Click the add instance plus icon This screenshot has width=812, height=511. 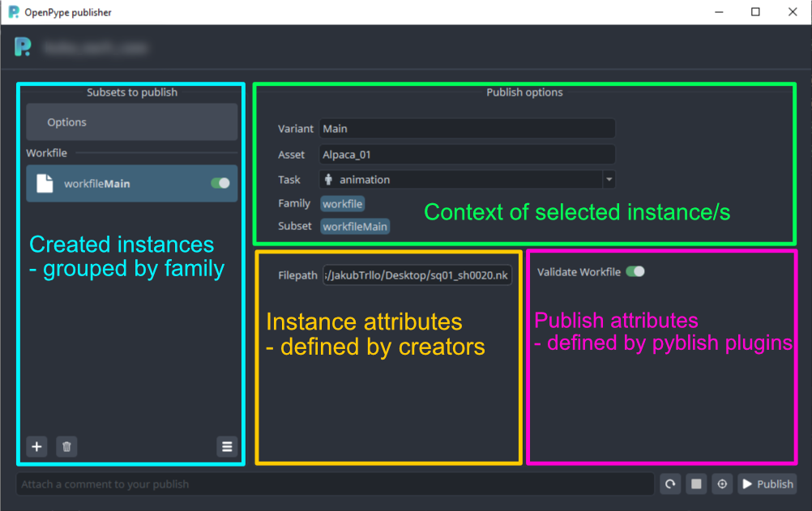click(x=36, y=446)
